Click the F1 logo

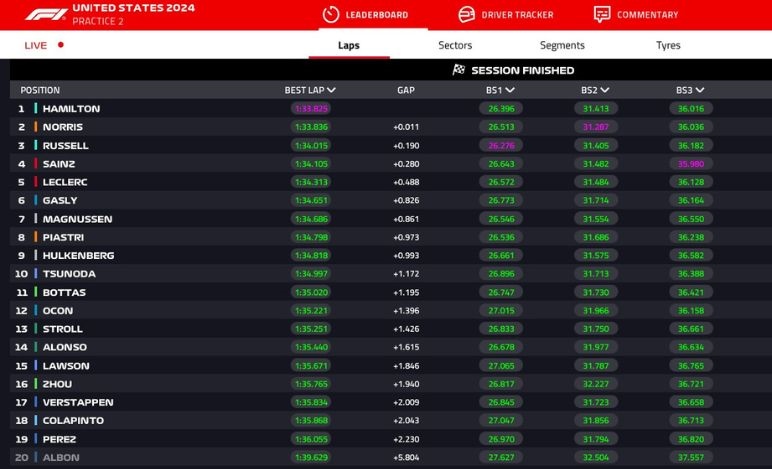tap(40, 14)
